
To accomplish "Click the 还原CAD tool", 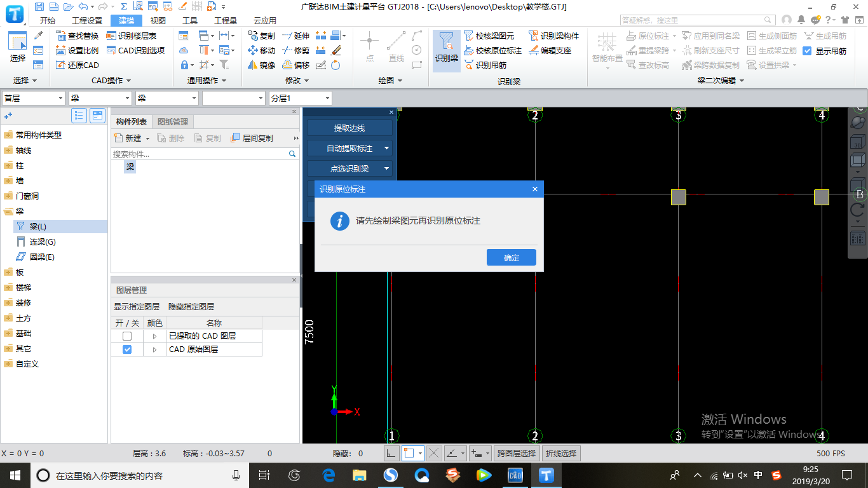I will click(x=77, y=65).
